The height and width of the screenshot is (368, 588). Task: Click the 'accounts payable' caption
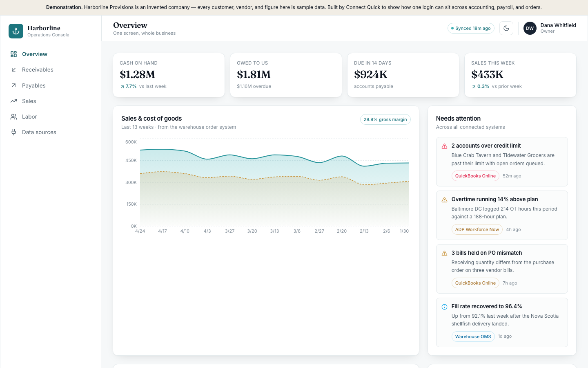pos(374,86)
